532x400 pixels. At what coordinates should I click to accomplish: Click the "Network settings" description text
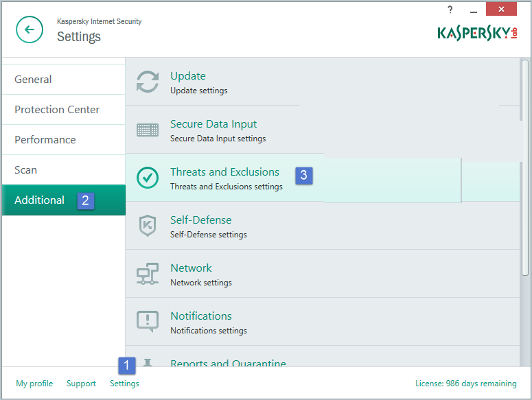point(201,283)
